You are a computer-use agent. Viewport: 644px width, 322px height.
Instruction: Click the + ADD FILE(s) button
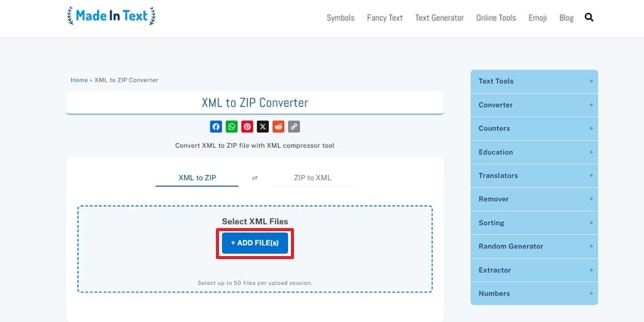[255, 243]
